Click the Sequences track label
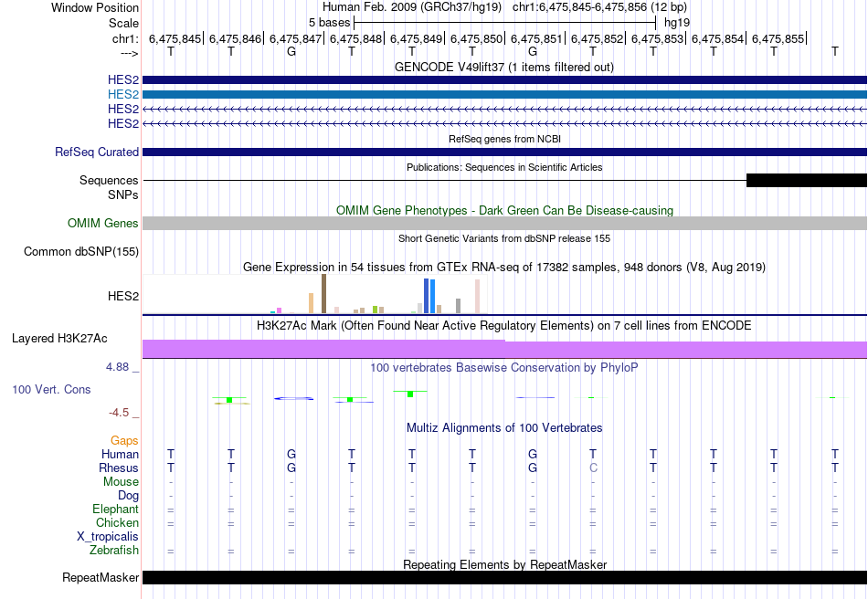Image resolution: width=868 pixels, height=599 pixels. point(109,180)
